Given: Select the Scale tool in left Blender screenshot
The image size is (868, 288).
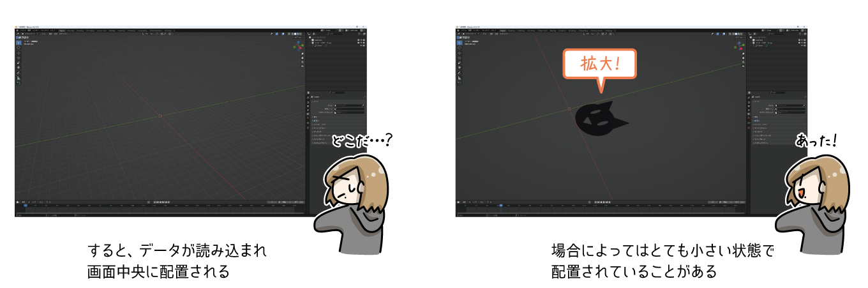Looking at the screenshot, I should click(x=19, y=63).
